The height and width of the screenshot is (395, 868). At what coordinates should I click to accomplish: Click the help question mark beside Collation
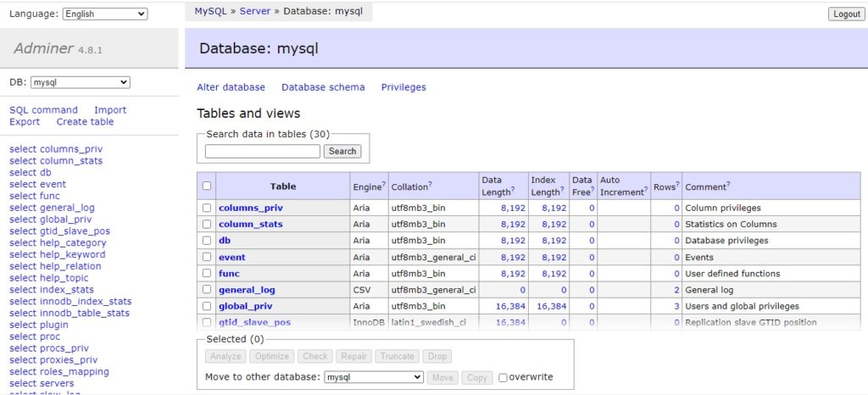point(430,185)
